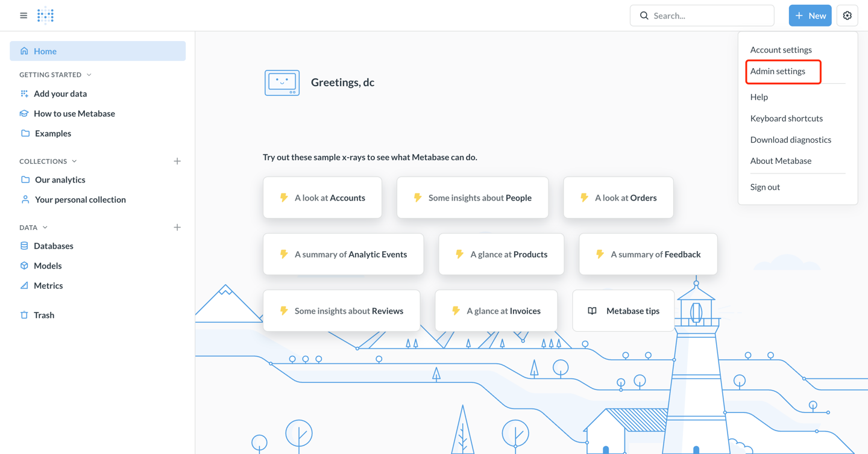This screenshot has width=868, height=454.
Task: Click the Add your data icon
Action: (24, 93)
